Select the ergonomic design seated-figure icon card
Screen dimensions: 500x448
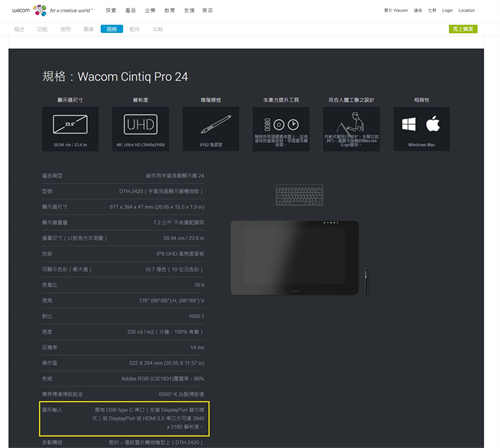click(351, 129)
